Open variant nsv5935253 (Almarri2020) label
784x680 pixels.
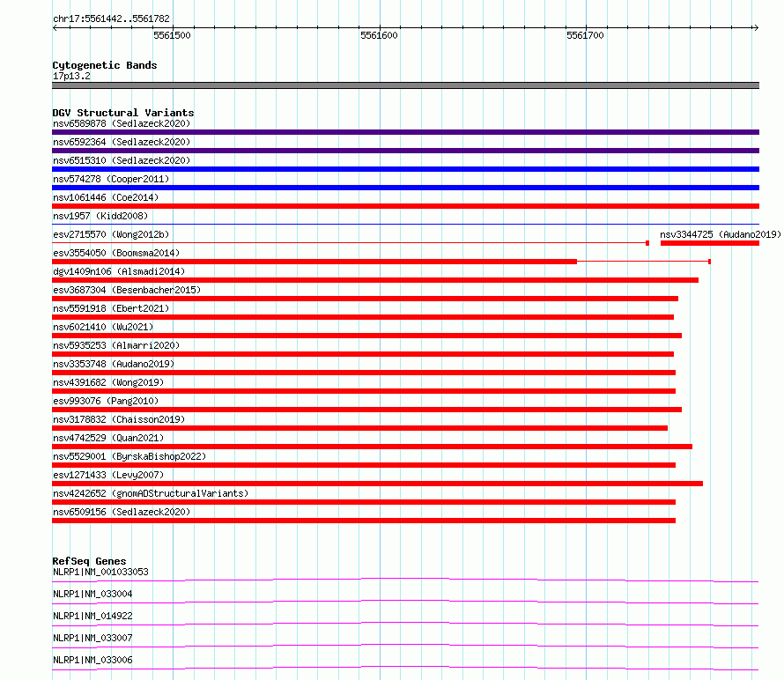pyautogui.click(x=116, y=345)
